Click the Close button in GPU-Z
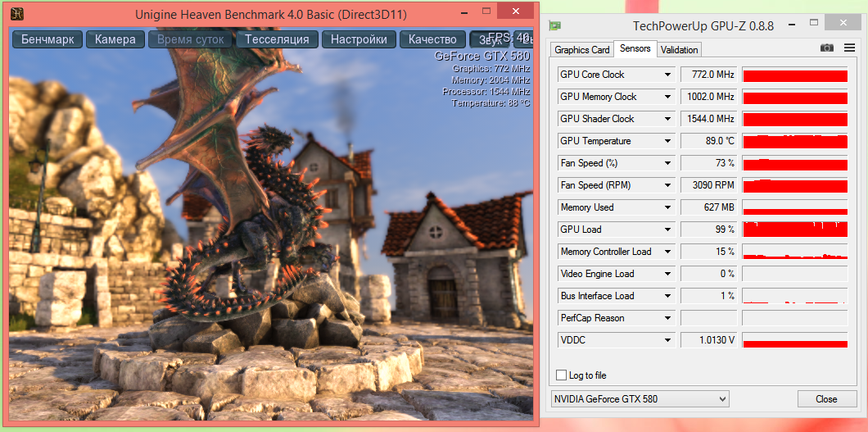 click(x=826, y=398)
